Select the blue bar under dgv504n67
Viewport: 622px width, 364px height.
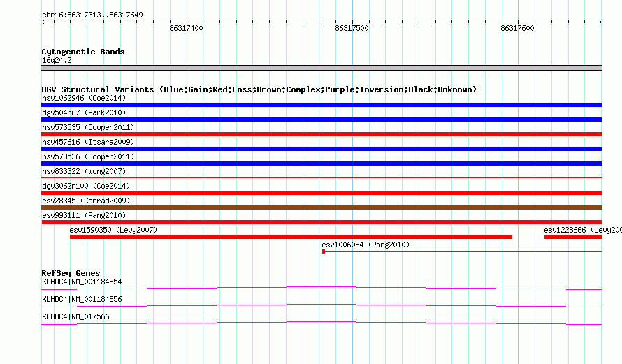[x=321, y=119]
